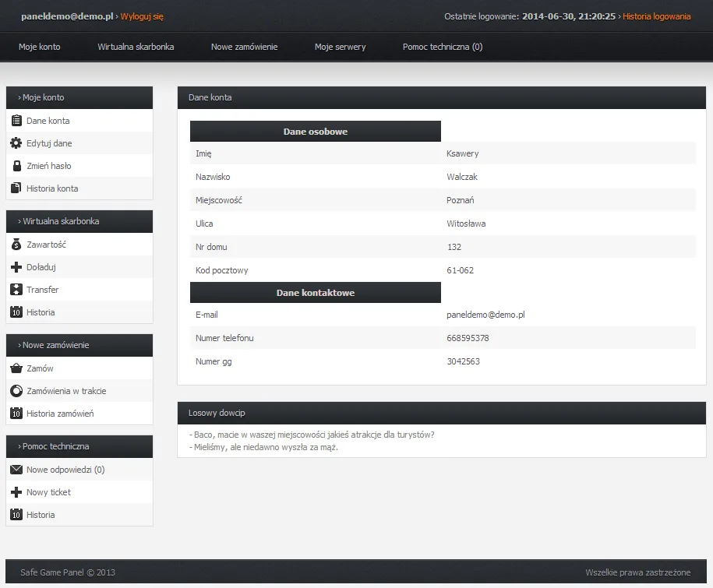Click the Numer gg value 3042563
The width and height of the screenshot is (713, 588).
464,361
